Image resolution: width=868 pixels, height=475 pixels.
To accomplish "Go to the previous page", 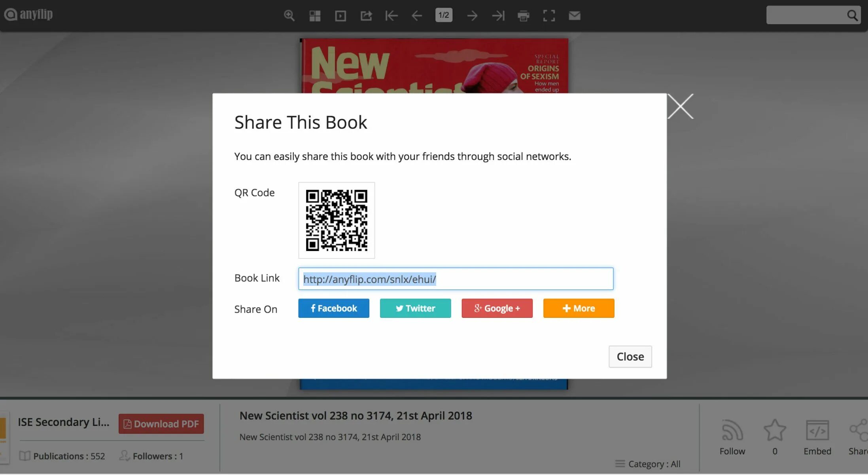I will coord(417,16).
